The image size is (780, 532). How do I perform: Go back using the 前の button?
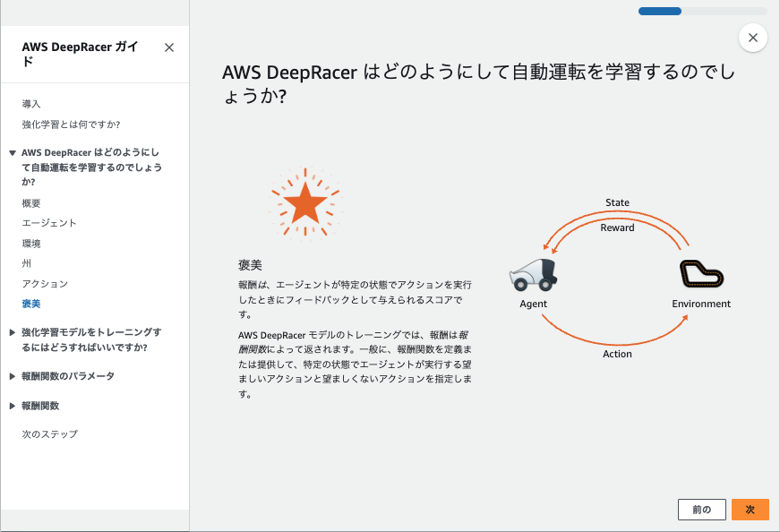pos(702,509)
